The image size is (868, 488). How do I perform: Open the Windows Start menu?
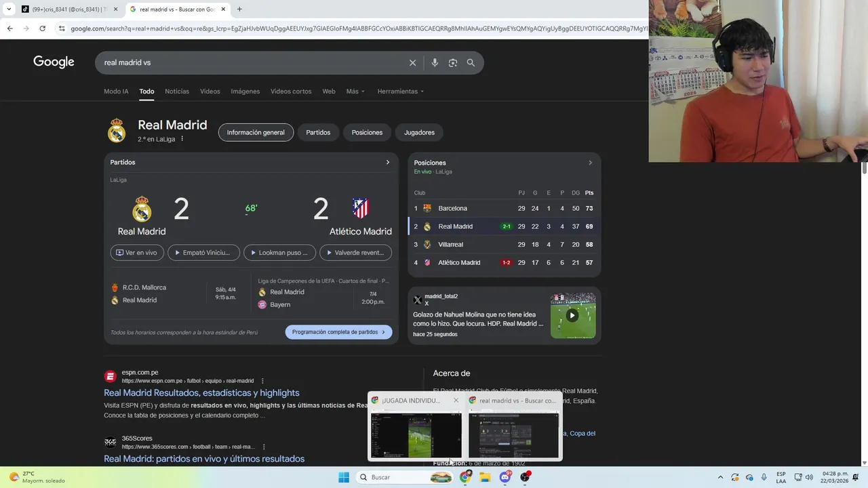click(x=344, y=477)
